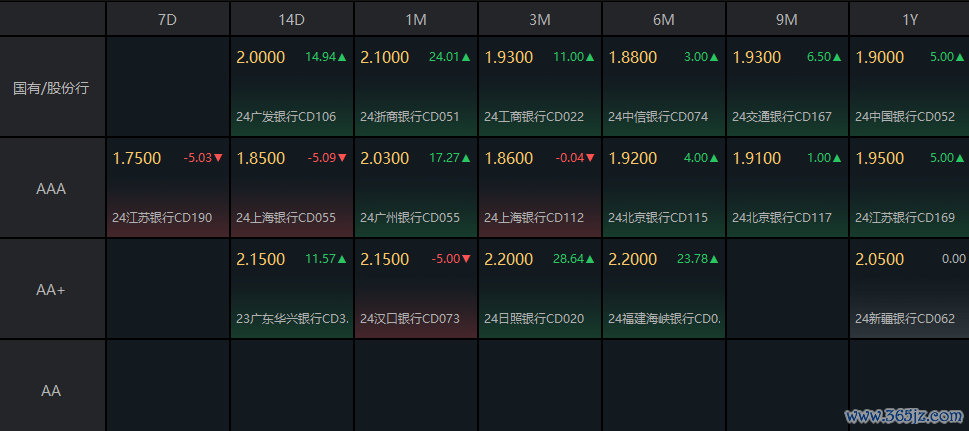
Task: Click the 0.00 change value
Action: coord(954,259)
